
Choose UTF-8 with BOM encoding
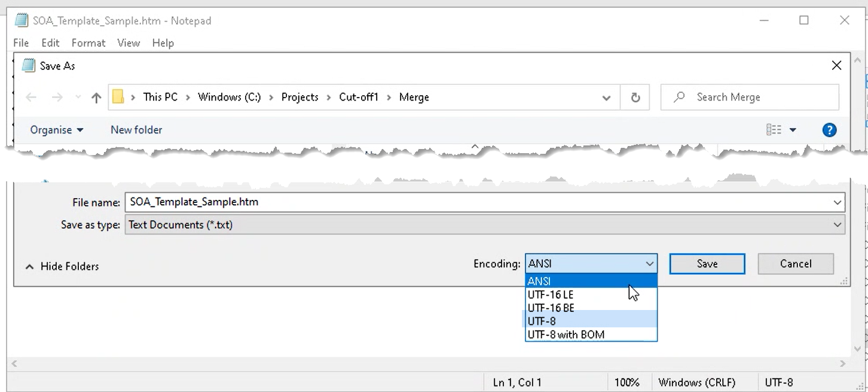click(x=591, y=335)
